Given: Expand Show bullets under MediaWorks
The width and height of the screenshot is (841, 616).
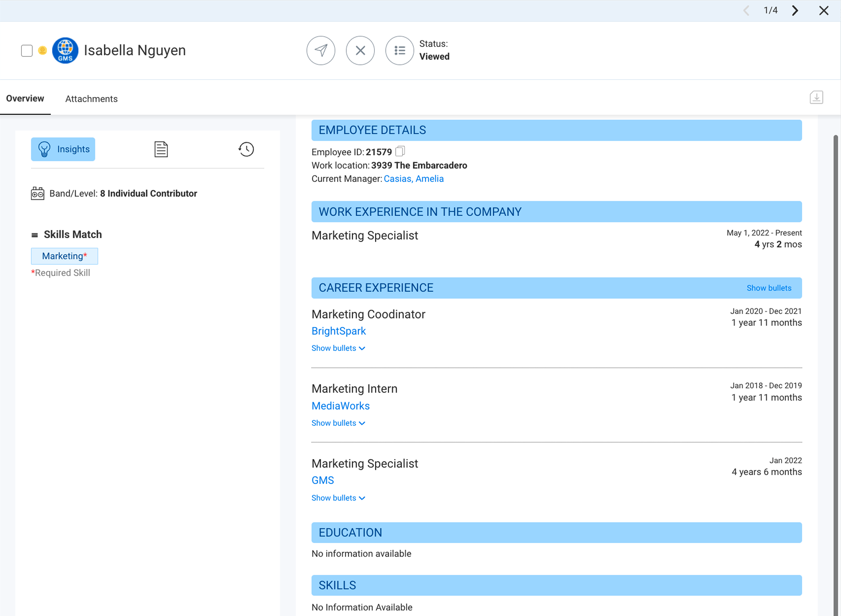Looking at the screenshot, I should [x=338, y=423].
